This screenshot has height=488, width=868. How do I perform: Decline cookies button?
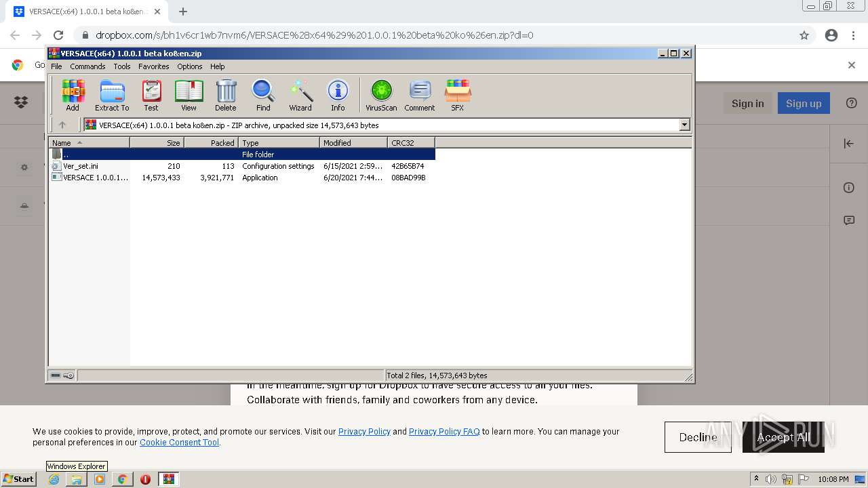[x=698, y=437]
